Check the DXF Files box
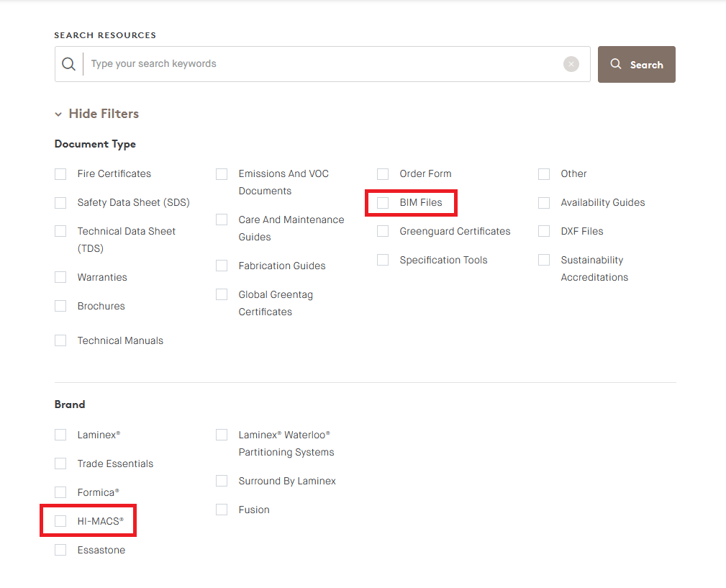Viewport: 726px width, 588px height. [543, 231]
